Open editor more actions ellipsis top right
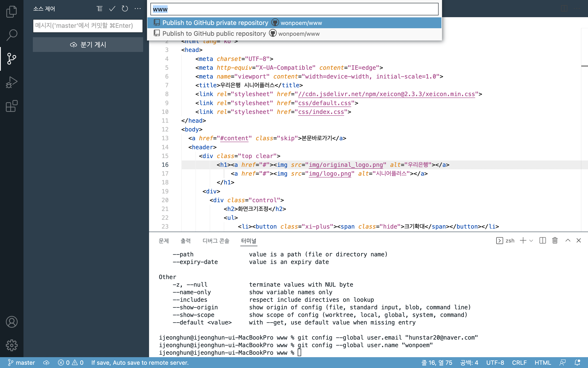This screenshot has height=368, width=588. [x=577, y=9]
